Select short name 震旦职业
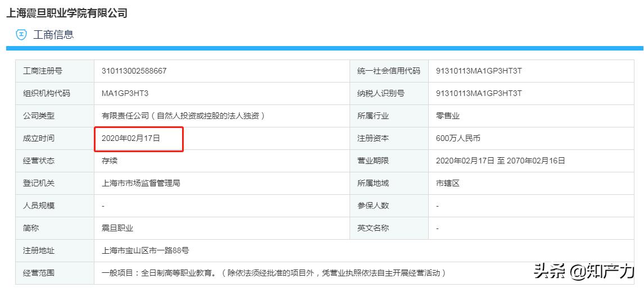Screen dimensions: 644x288 pos(117,228)
